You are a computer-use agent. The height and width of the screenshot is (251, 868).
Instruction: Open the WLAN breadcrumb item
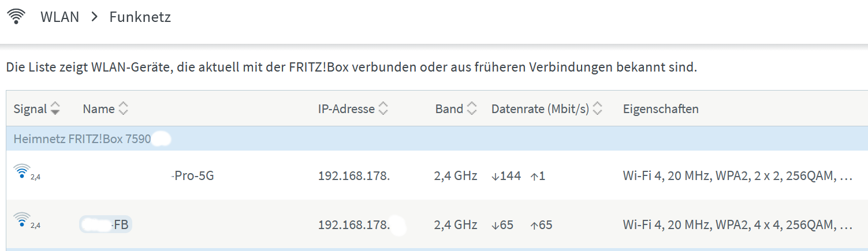pyautogui.click(x=59, y=17)
